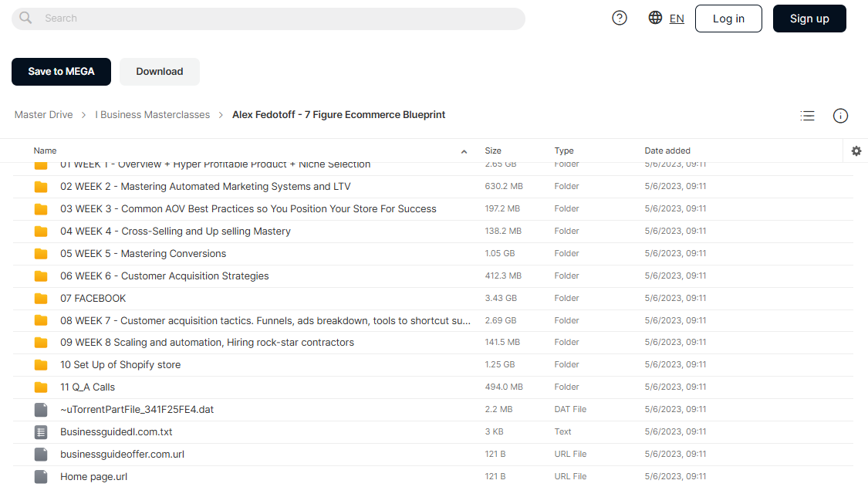Click file icon of Home page.url
This screenshot has width=868, height=487.
click(41, 476)
